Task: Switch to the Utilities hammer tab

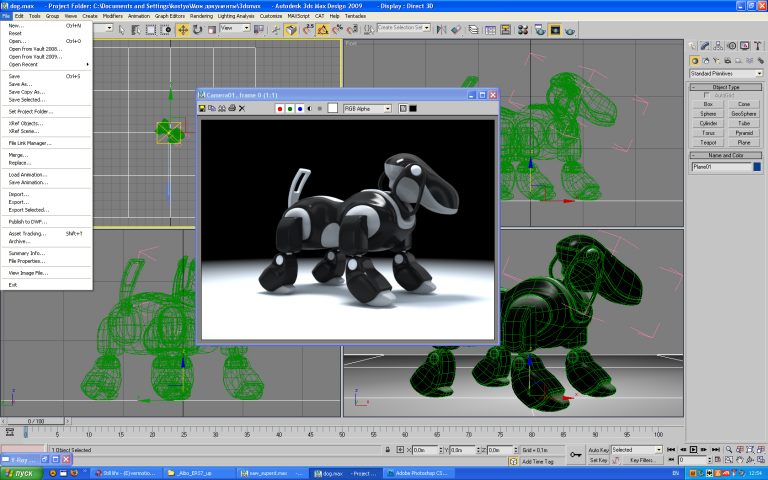Action: click(x=757, y=46)
